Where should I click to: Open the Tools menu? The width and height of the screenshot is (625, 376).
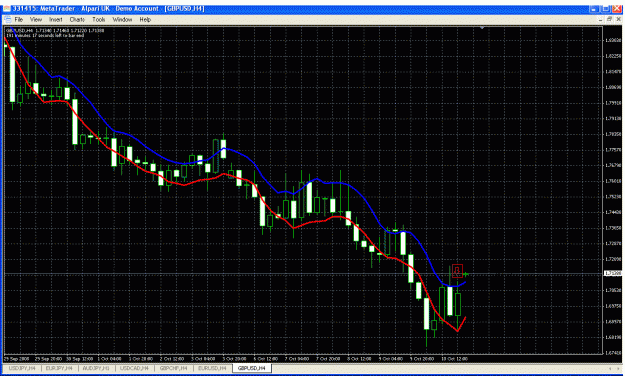tap(98, 19)
